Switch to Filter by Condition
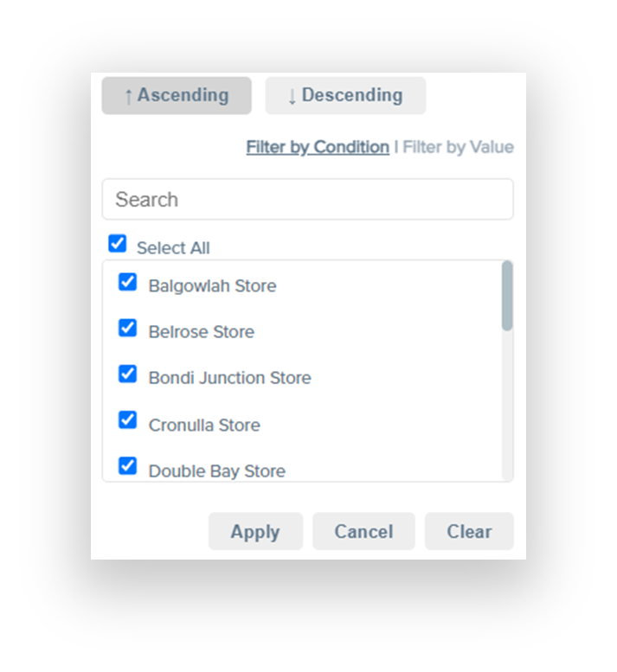This screenshot has height=672, width=617. tap(318, 147)
